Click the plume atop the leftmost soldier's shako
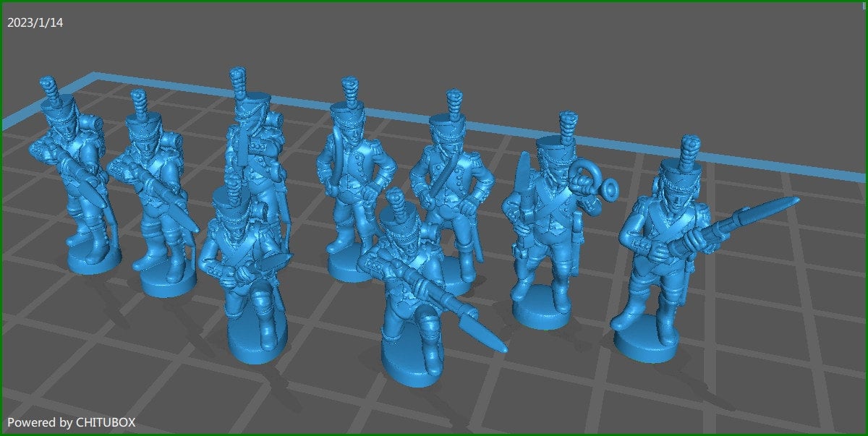Screen dimensions: 868x436 (49, 87)
